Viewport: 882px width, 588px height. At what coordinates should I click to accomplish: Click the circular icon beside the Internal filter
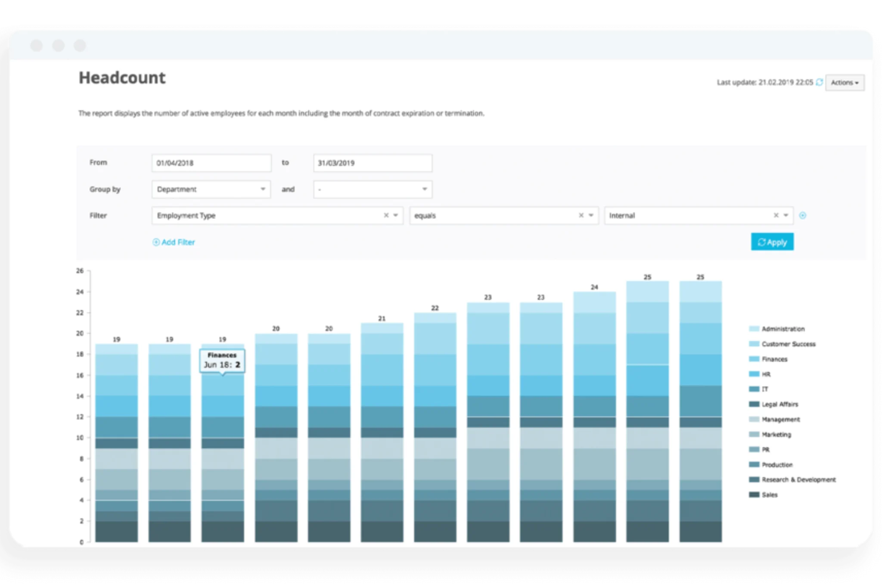click(x=802, y=215)
